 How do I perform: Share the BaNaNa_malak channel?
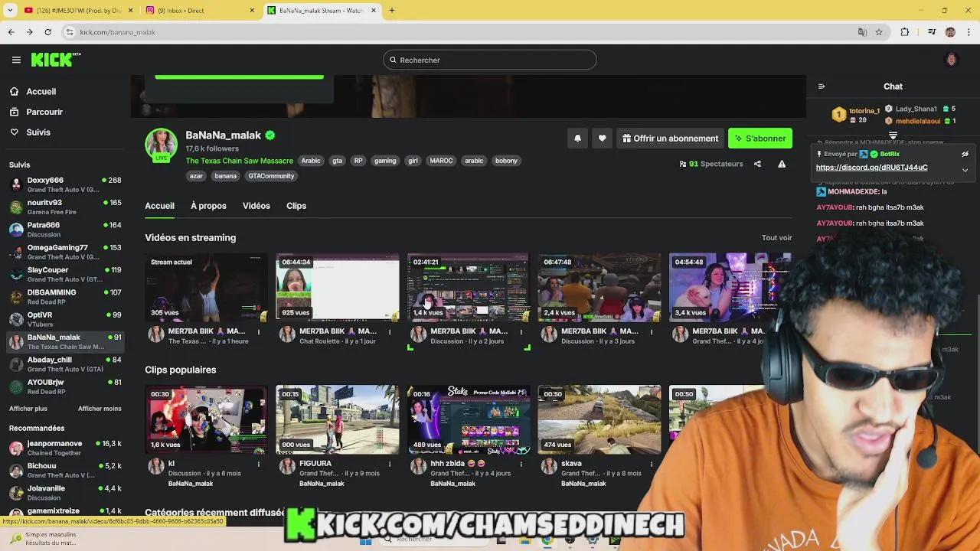(757, 164)
